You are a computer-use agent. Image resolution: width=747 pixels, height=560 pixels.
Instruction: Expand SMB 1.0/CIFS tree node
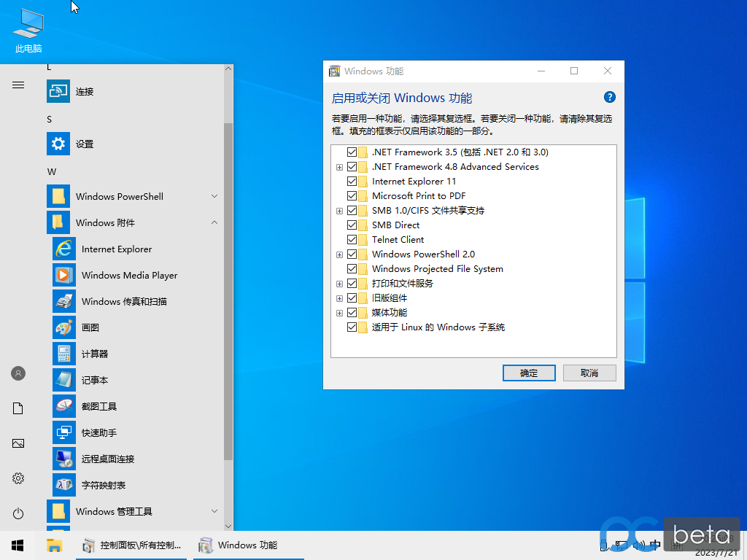pos(340,211)
